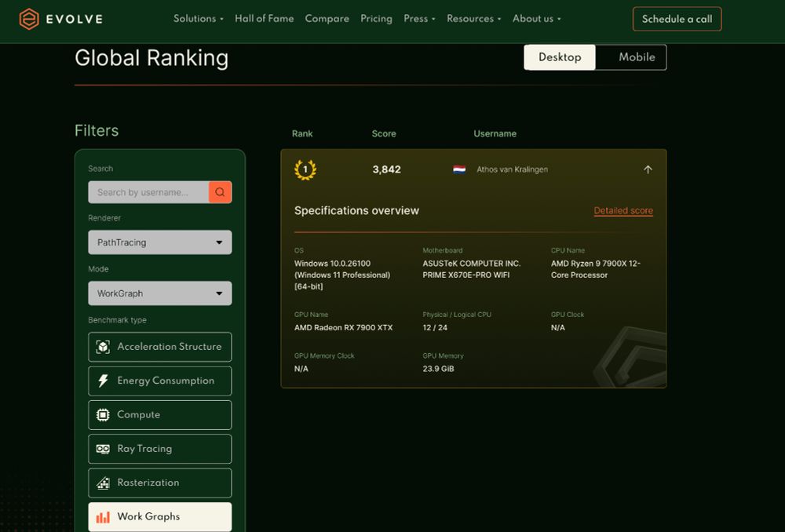Go to Hall of Fame page

(265, 19)
